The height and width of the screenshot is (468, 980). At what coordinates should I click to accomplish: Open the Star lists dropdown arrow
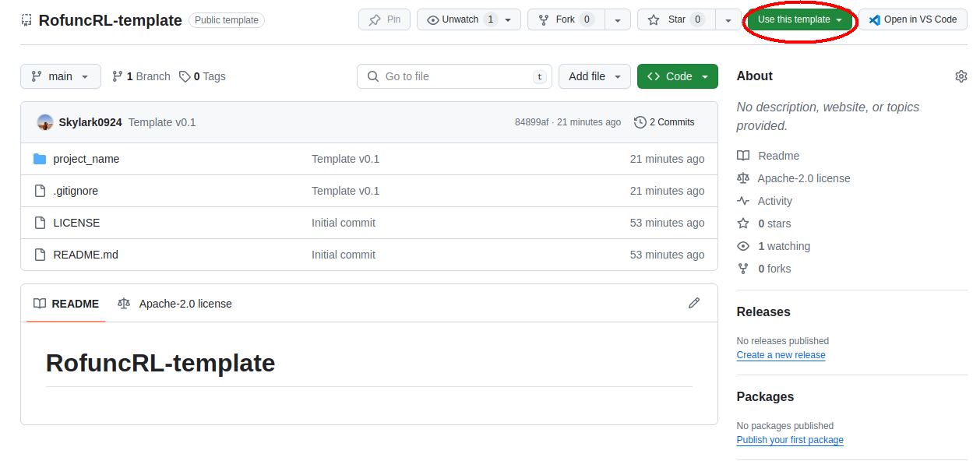pyautogui.click(x=728, y=19)
